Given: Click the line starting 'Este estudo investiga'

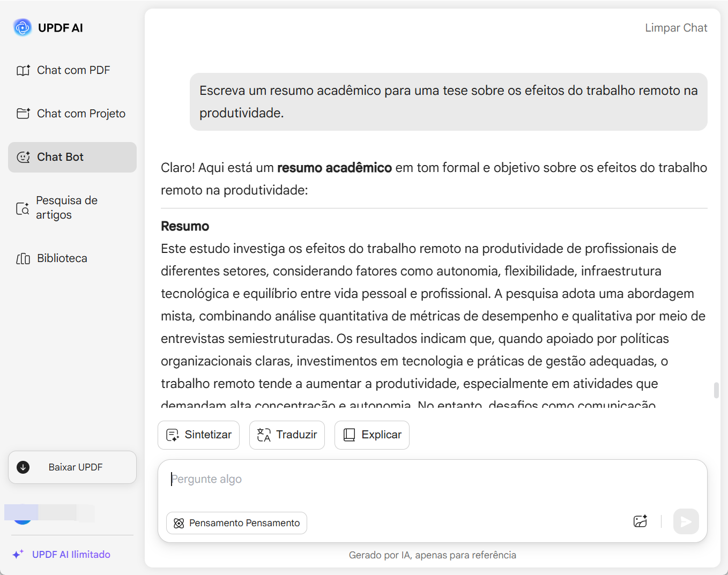Looking at the screenshot, I should click(x=419, y=249).
